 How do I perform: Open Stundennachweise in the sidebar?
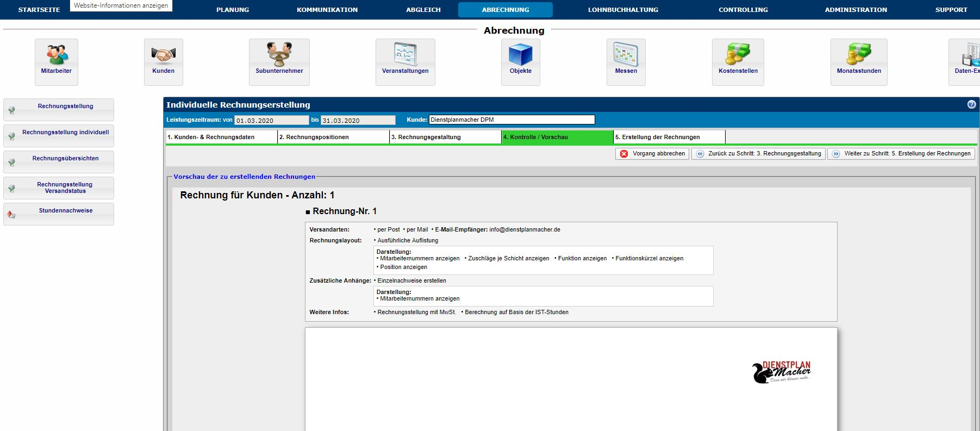(x=65, y=211)
